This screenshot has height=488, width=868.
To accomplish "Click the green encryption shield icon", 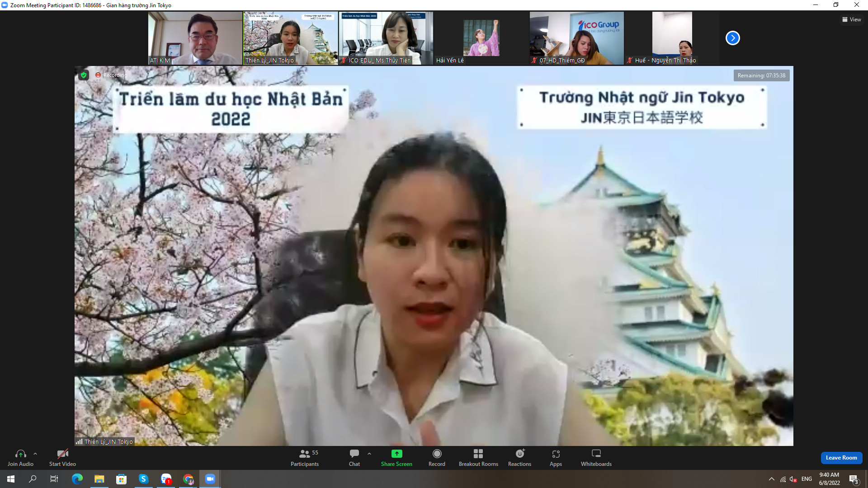I will tap(84, 75).
